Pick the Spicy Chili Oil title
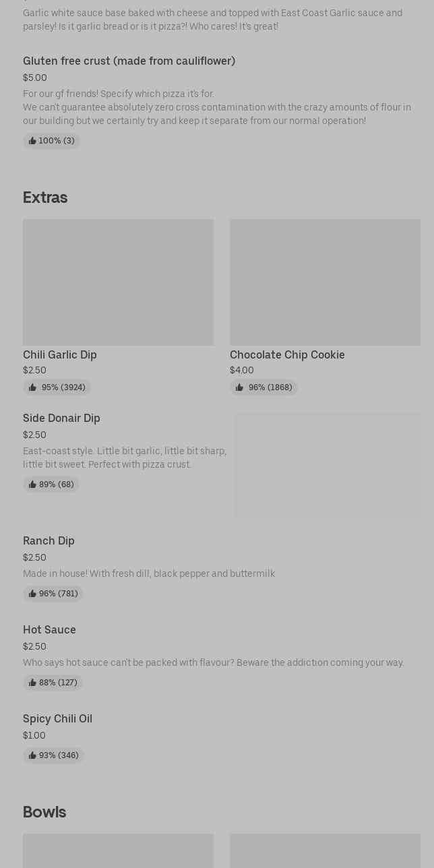The height and width of the screenshot is (868, 434). [57, 718]
